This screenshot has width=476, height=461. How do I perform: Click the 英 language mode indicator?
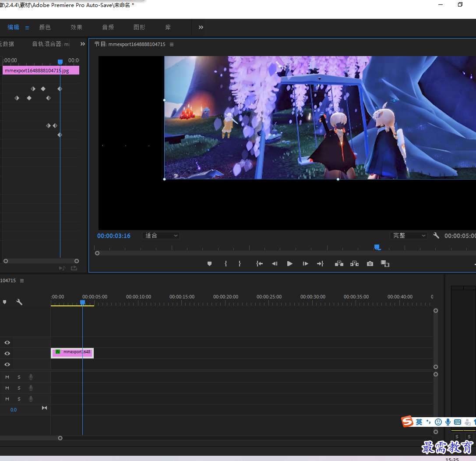click(x=419, y=422)
